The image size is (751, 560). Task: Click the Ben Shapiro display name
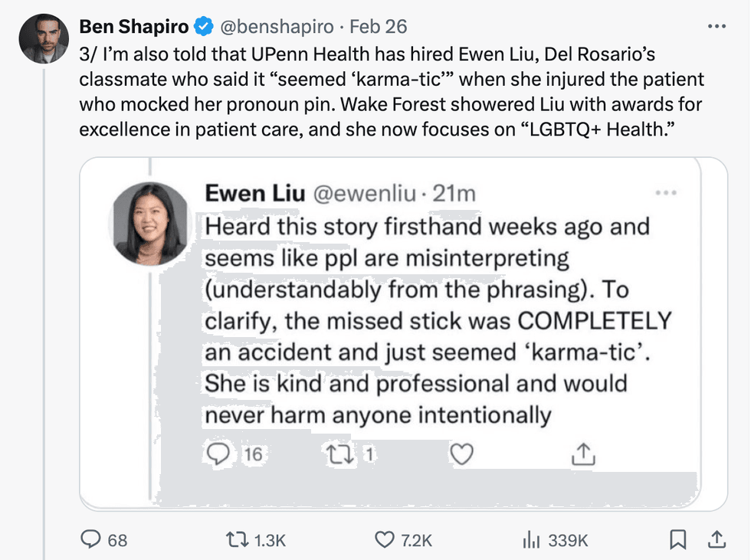pos(134,26)
